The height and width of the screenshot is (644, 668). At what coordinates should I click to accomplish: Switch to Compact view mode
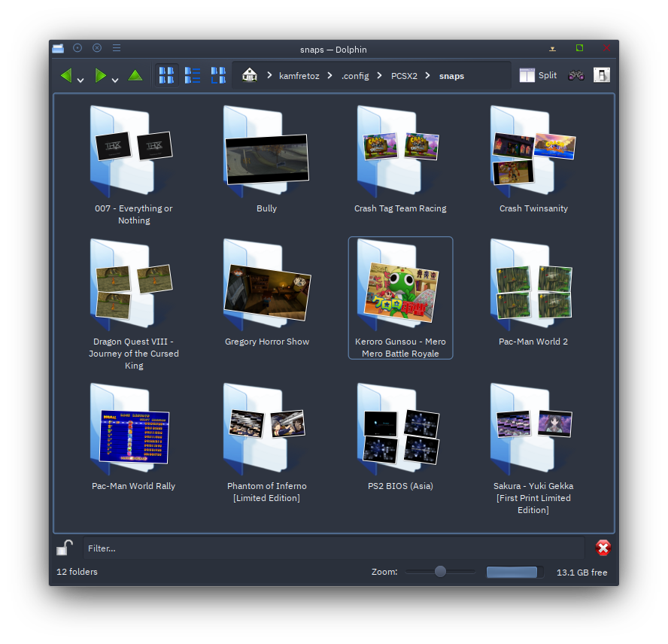pos(193,75)
